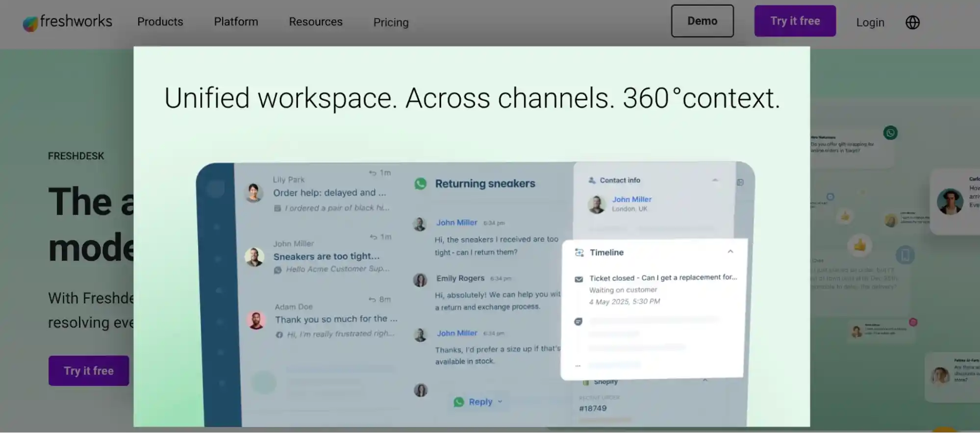Screen dimensions: 980x433
Task: Open the Resources menu
Action: 316,22
